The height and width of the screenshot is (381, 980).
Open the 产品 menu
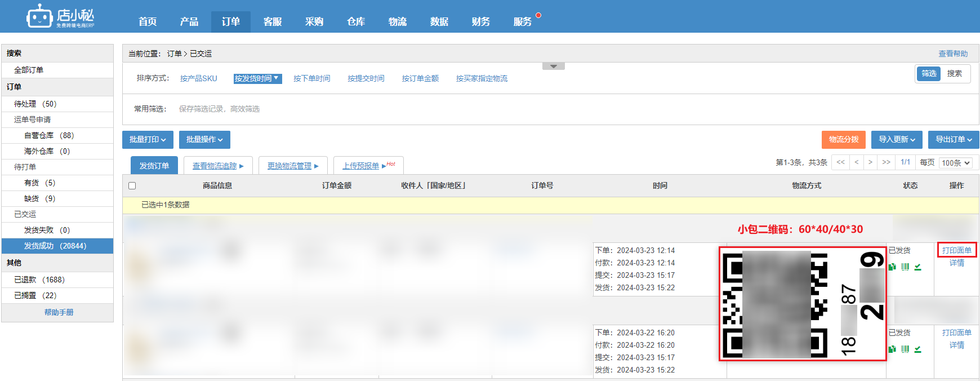(189, 21)
